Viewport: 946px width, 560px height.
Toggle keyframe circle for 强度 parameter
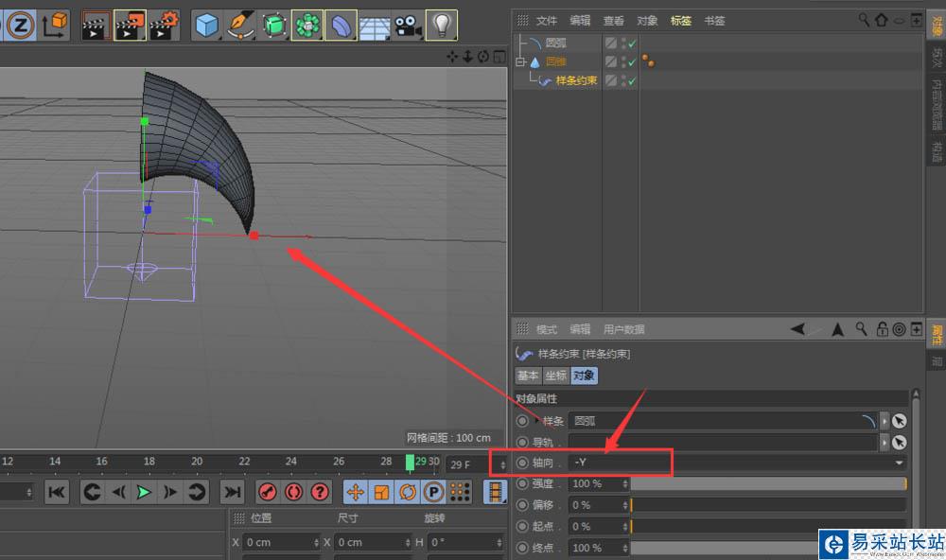click(x=522, y=483)
